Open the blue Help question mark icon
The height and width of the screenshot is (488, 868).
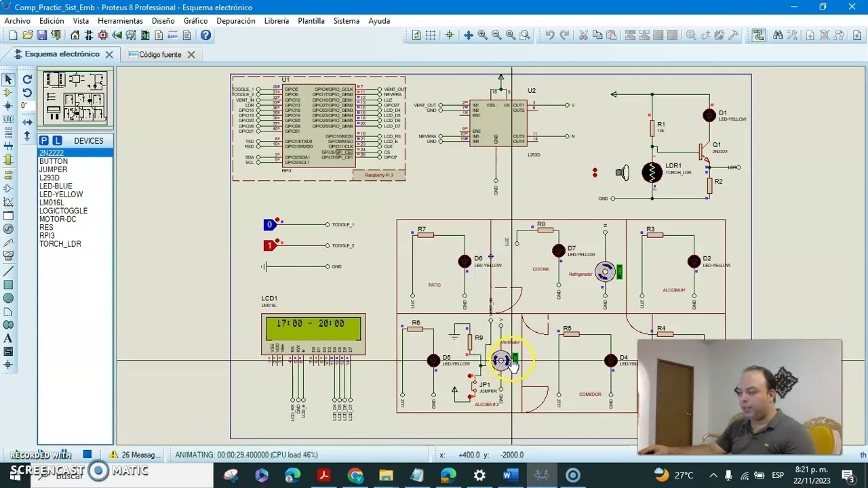pyautogui.click(x=205, y=35)
